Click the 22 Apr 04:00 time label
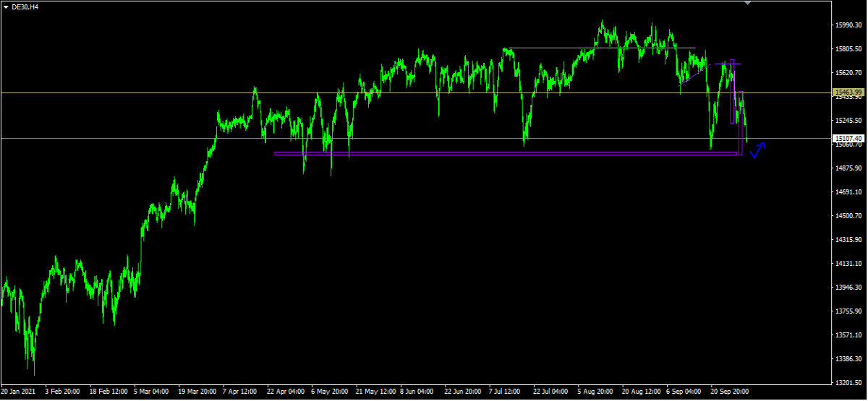The image size is (868, 401). (x=285, y=392)
